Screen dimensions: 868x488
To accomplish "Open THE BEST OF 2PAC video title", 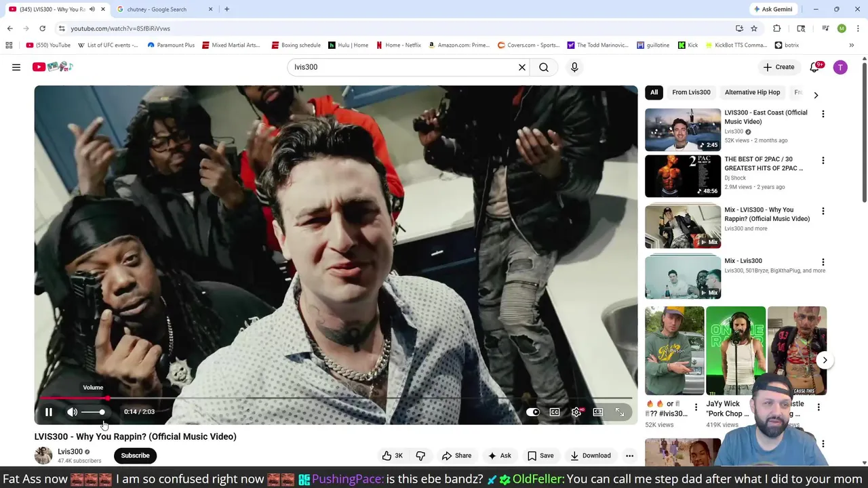I will [764, 163].
